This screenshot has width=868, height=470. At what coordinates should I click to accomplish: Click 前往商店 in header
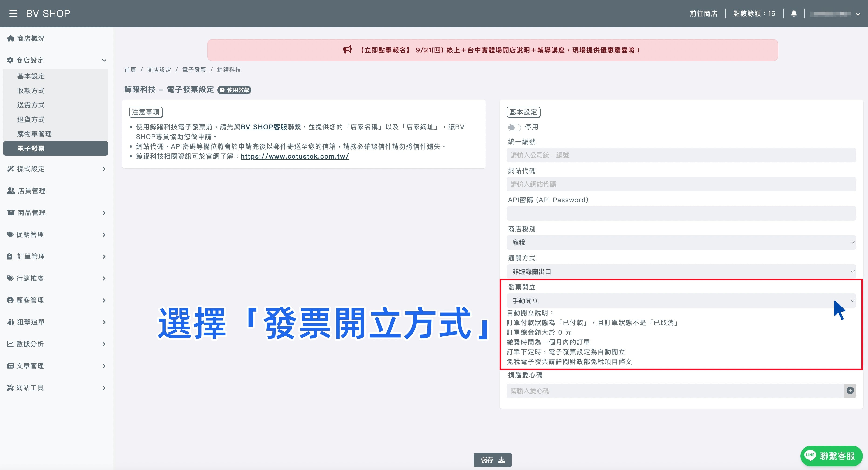click(704, 14)
